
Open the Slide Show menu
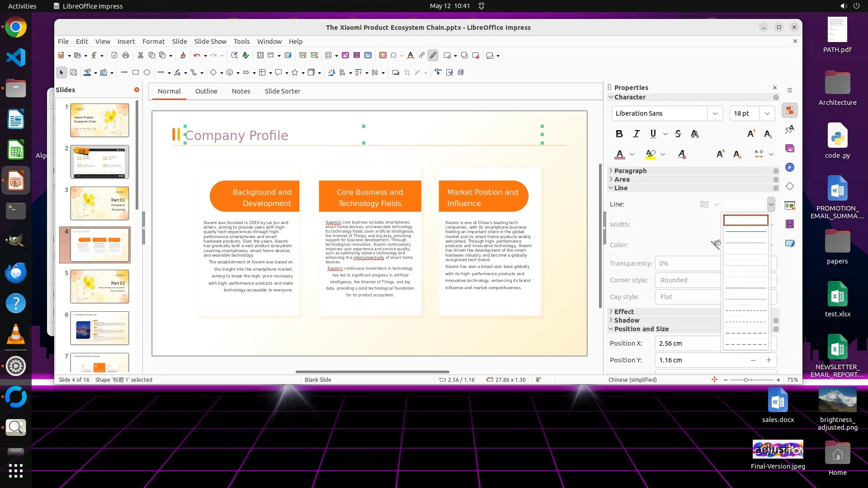(210, 41)
